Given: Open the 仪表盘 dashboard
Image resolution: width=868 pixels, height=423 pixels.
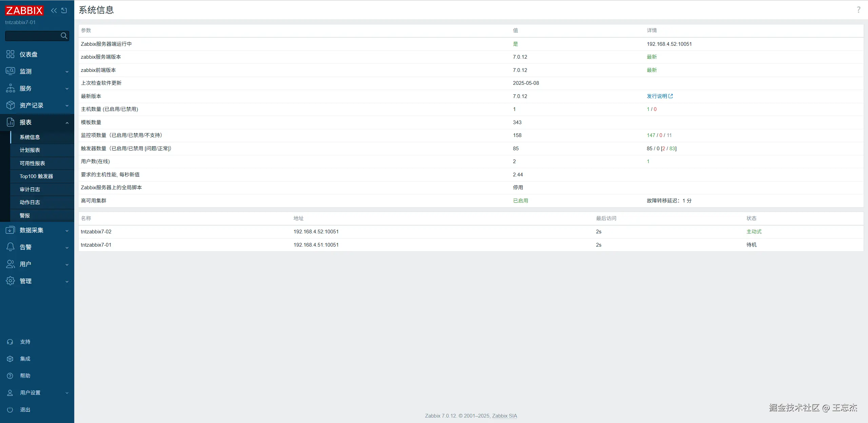Looking at the screenshot, I should (x=28, y=54).
